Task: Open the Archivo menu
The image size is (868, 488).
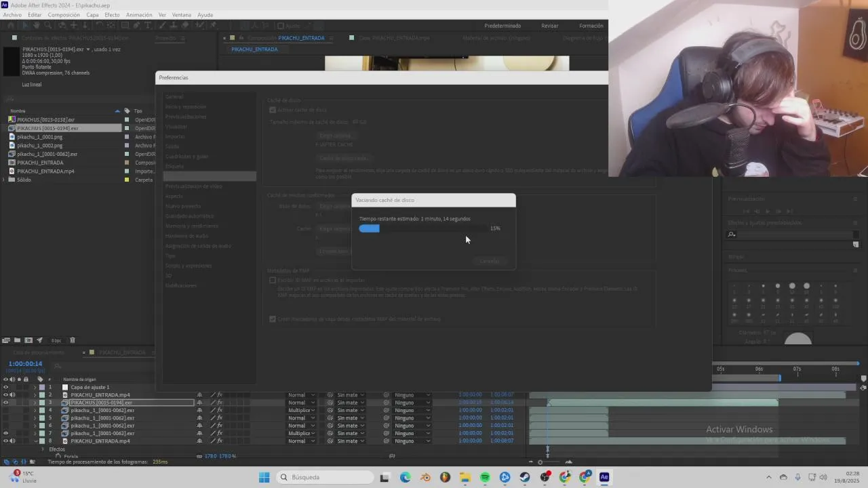Action: [x=12, y=14]
